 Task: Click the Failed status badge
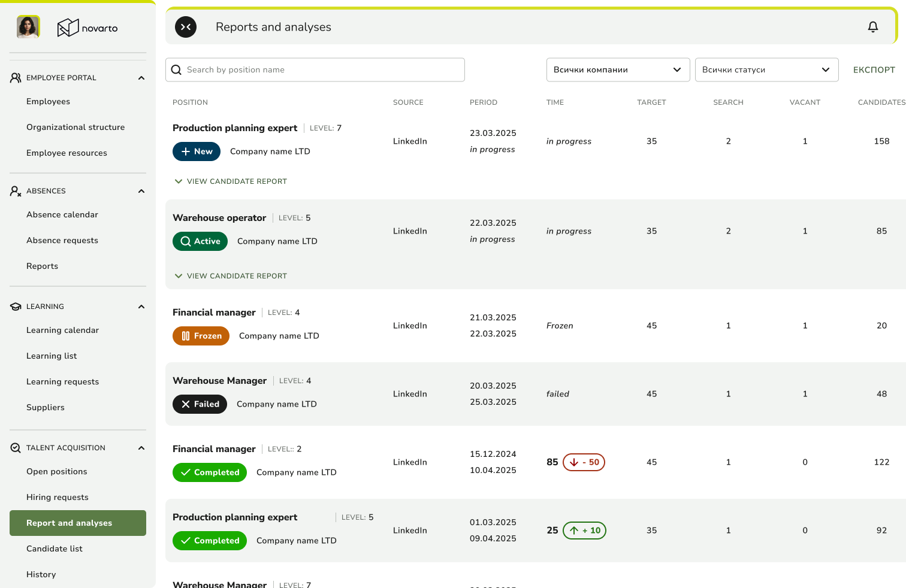point(200,404)
